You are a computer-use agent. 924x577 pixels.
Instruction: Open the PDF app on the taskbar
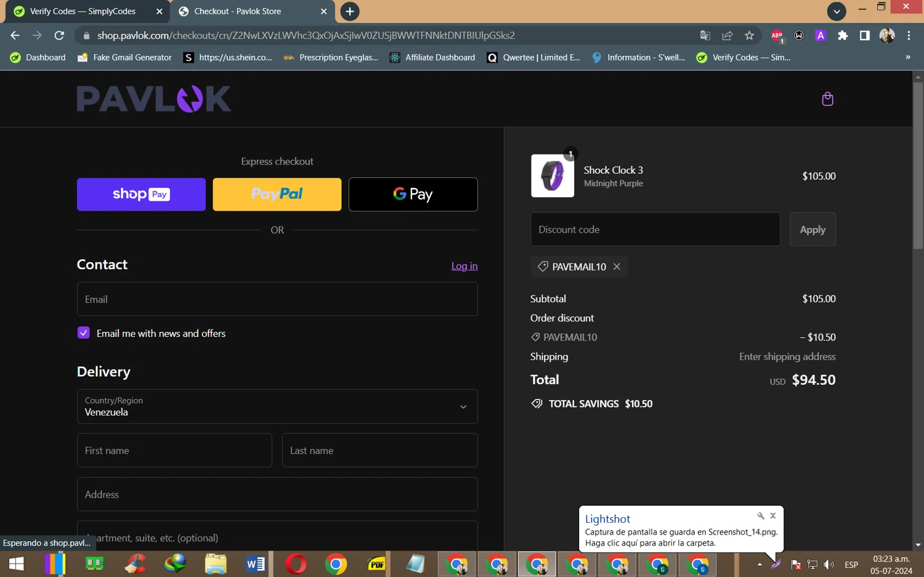(376, 564)
